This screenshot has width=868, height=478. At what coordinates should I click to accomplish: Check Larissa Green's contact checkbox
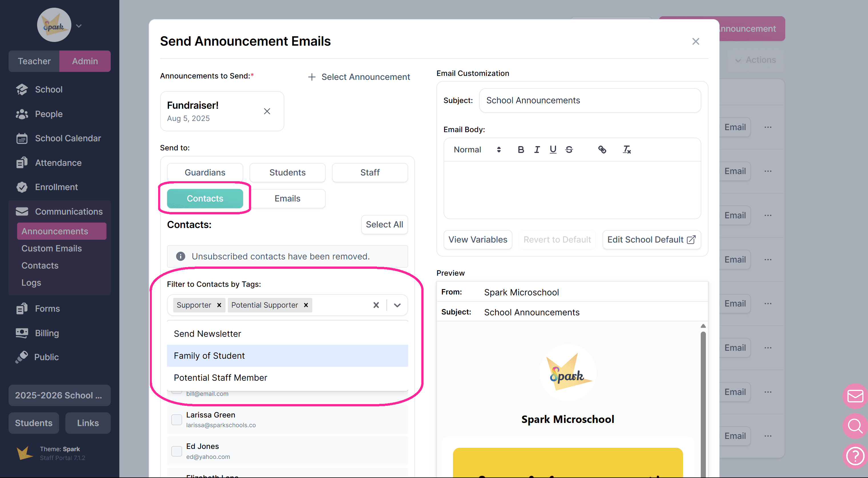(x=177, y=420)
